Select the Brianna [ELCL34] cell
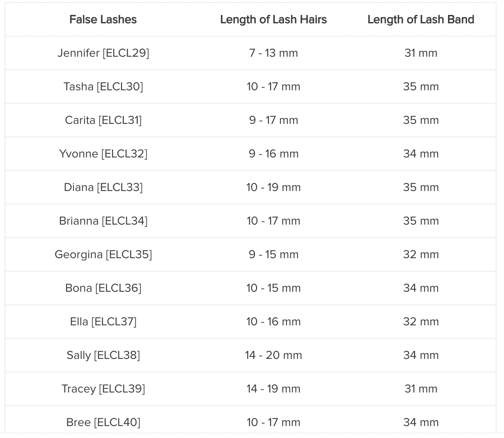Viewport: 504px width, 438px height. (103, 221)
